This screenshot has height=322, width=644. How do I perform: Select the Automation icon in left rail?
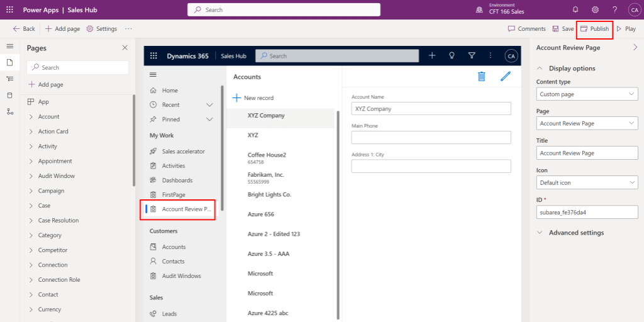(10, 112)
